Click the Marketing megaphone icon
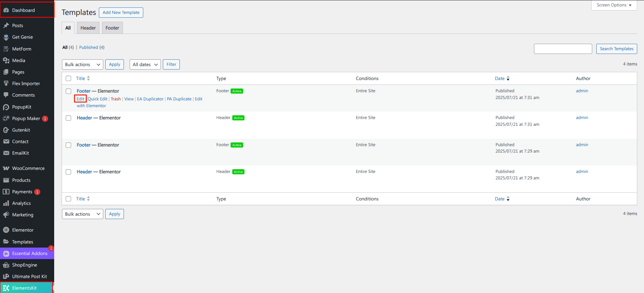The width and height of the screenshot is (644, 293). (6, 215)
